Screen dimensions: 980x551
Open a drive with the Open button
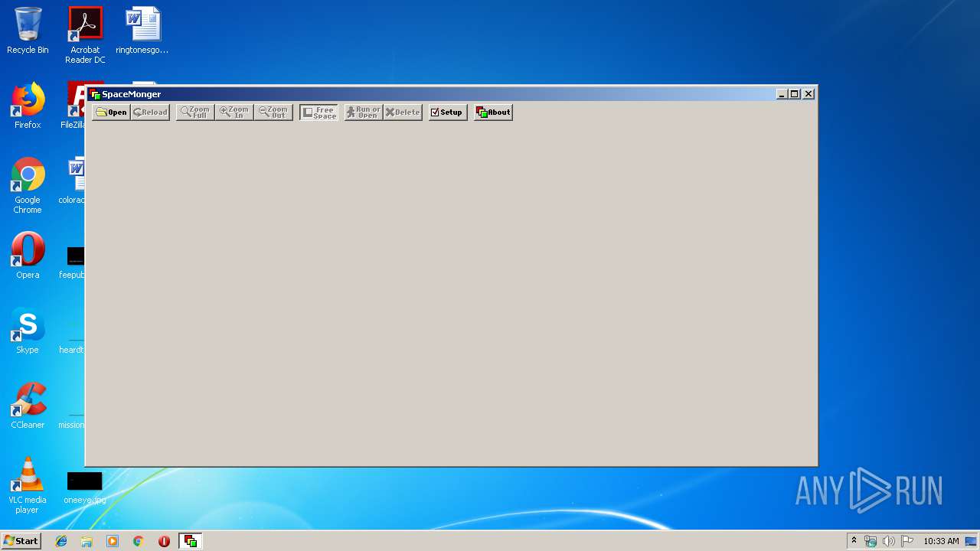click(x=111, y=112)
